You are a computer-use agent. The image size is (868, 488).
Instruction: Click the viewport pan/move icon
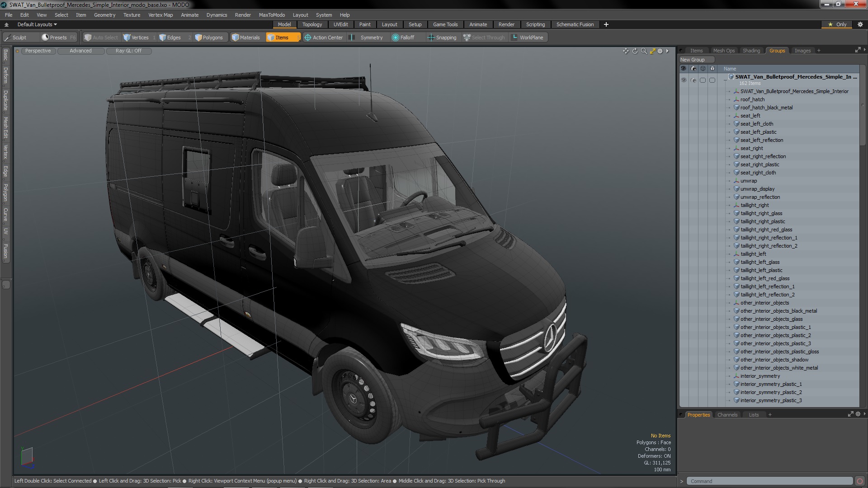pyautogui.click(x=626, y=51)
